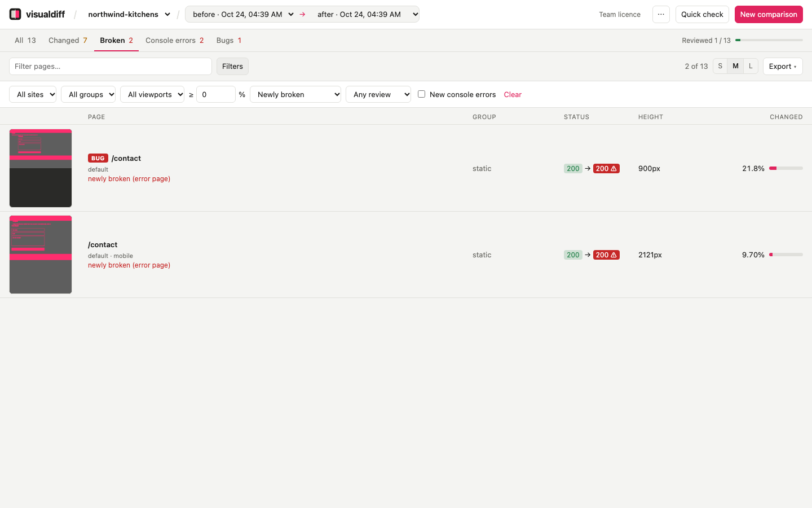Open the Newly broken status filter
Screen dimensions: 812x508
click(295, 94)
